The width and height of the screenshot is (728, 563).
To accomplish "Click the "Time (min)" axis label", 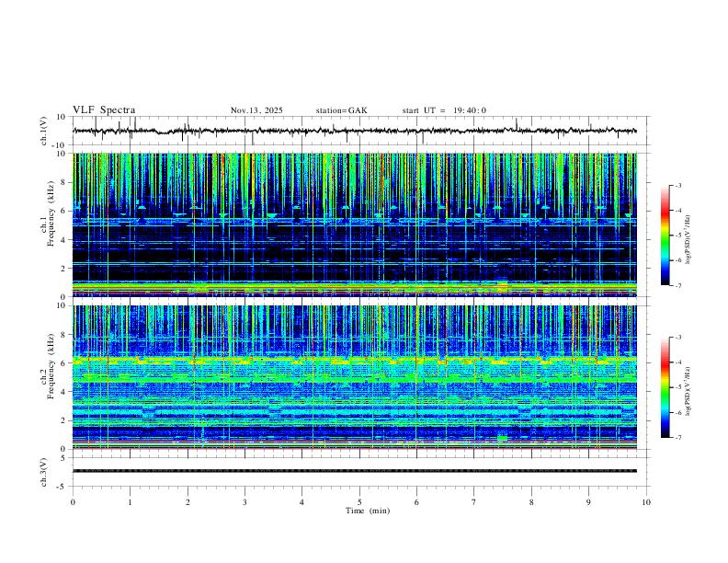I will [368, 511].
